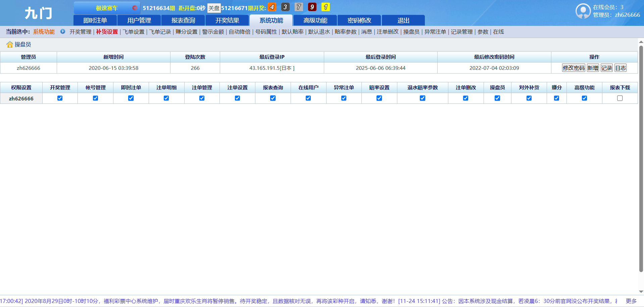Open the 号码属性 submenu link

(266, 32)
